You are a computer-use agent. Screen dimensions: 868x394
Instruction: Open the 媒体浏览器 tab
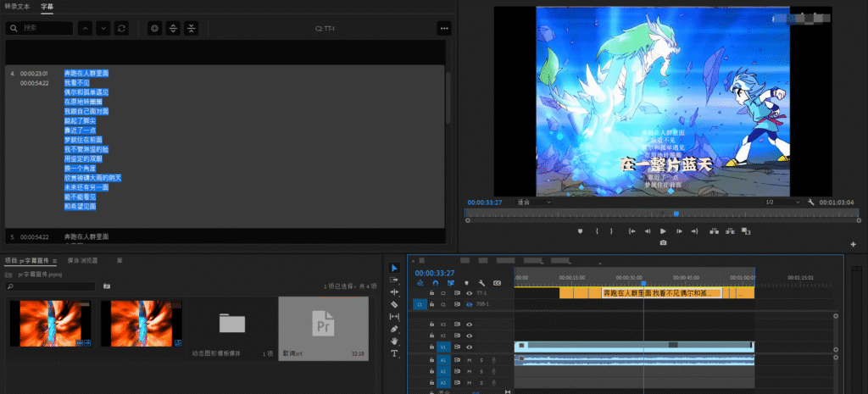[x=83, y=260]
